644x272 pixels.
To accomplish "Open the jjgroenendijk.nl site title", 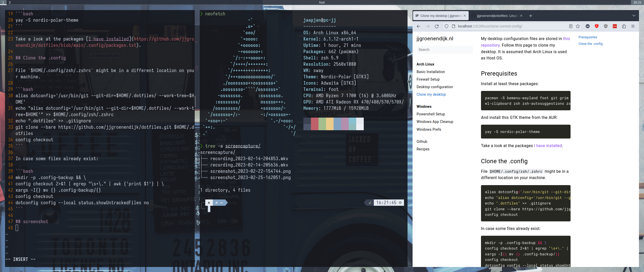I will pos(435,39).
